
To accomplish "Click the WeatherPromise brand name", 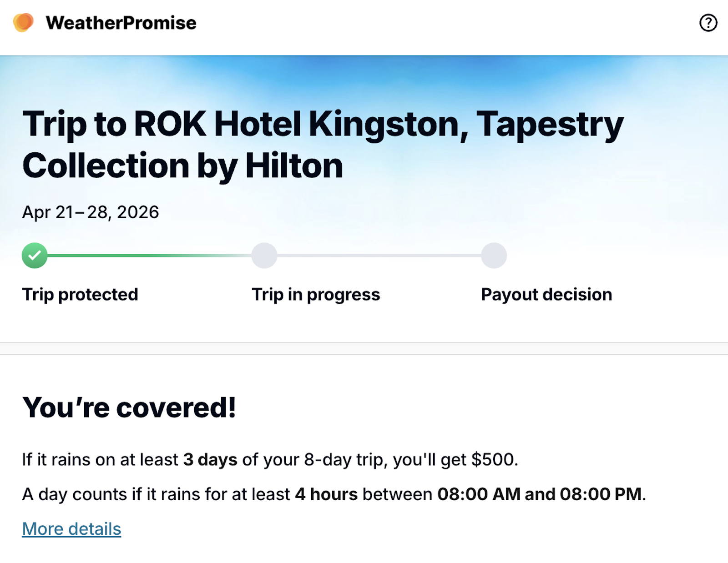I will point(121,23).
